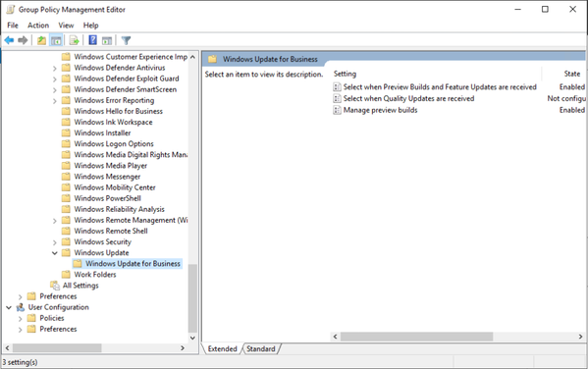The width and height of the screenshot is (588, 369).
Task: Click the Preview Builds and Feature Updates policy icon
Action: 337,87
